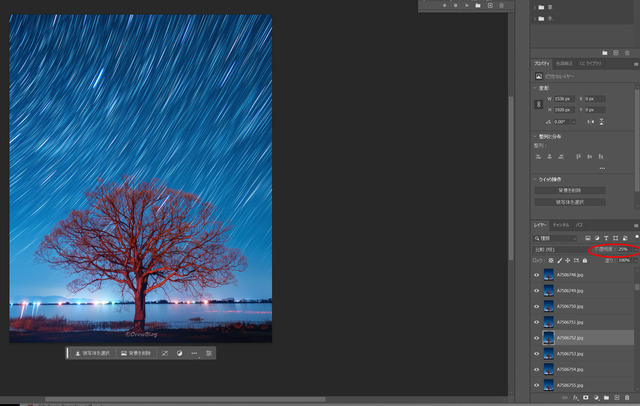640x406 pixels.
Task: Click the type layer filter icon
Action: point(606,238)
